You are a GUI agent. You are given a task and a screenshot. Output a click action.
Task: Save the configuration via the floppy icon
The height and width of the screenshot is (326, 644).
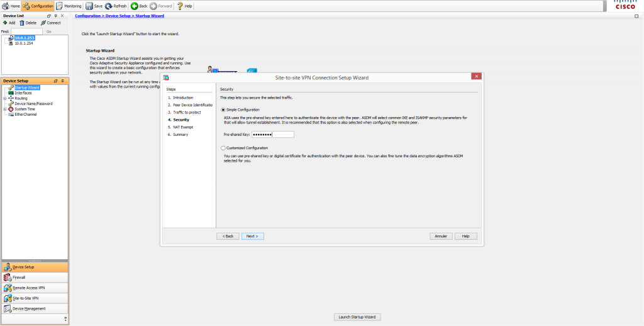click(94, 6)
